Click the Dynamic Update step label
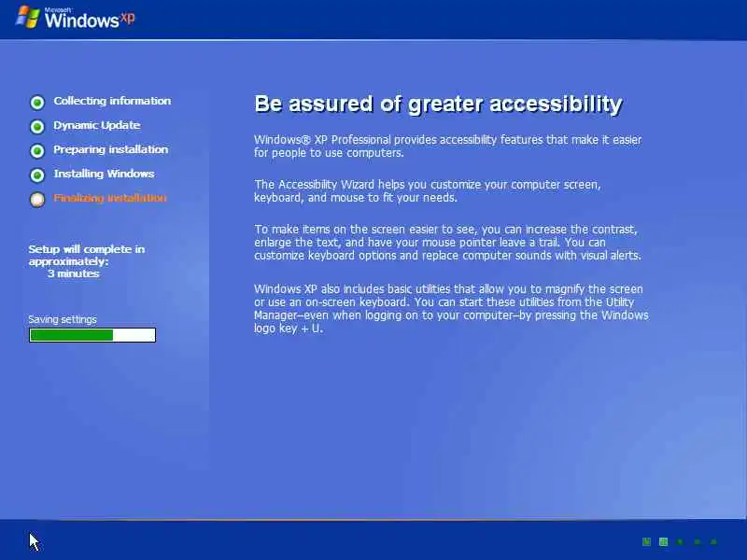747x560 pixels. pos(97,125)
